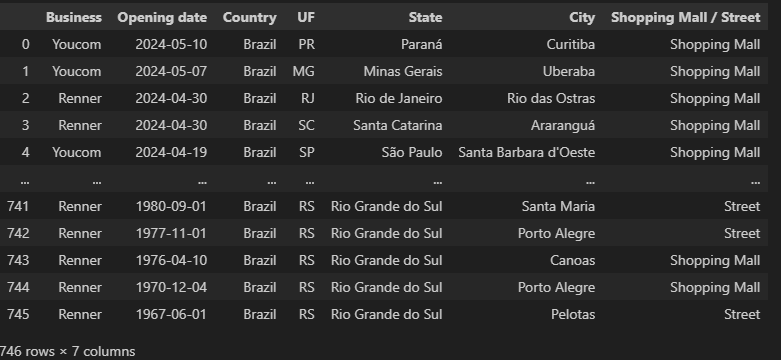Select the Curitiba city cell

tap(571, 44)
